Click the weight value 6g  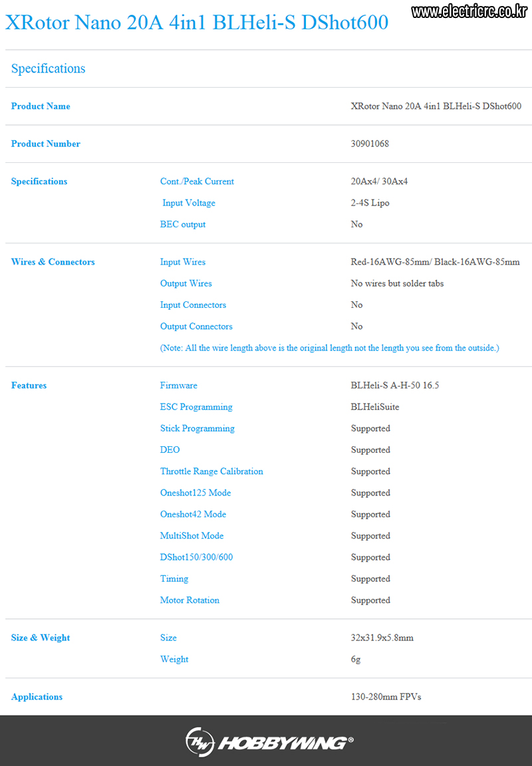[x=356, y=660]
